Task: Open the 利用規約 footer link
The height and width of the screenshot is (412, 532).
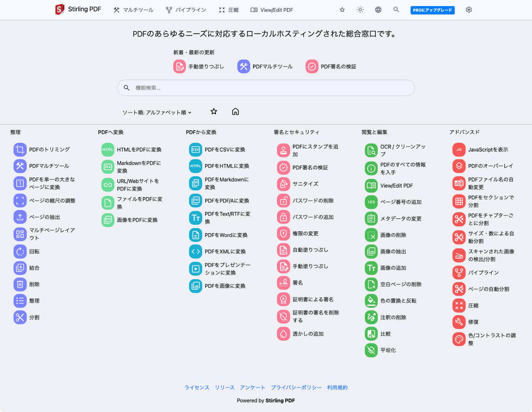Action: [x=337, y=387]
